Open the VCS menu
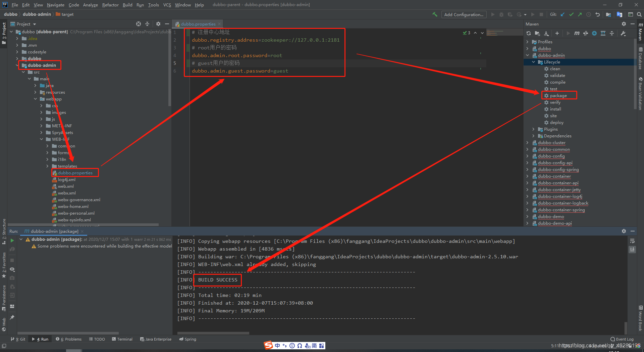Viewport: 644px width, 352px height. [x=167, y=5]
